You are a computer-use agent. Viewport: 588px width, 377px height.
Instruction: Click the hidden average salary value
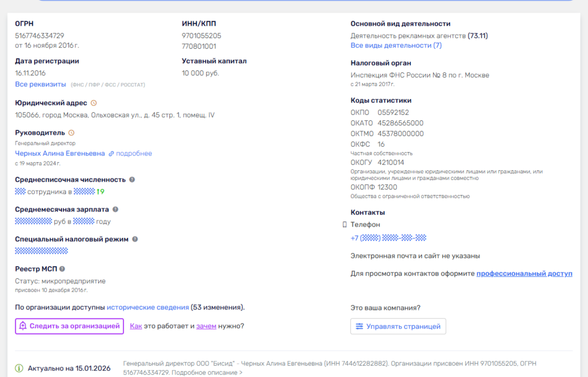33,222
